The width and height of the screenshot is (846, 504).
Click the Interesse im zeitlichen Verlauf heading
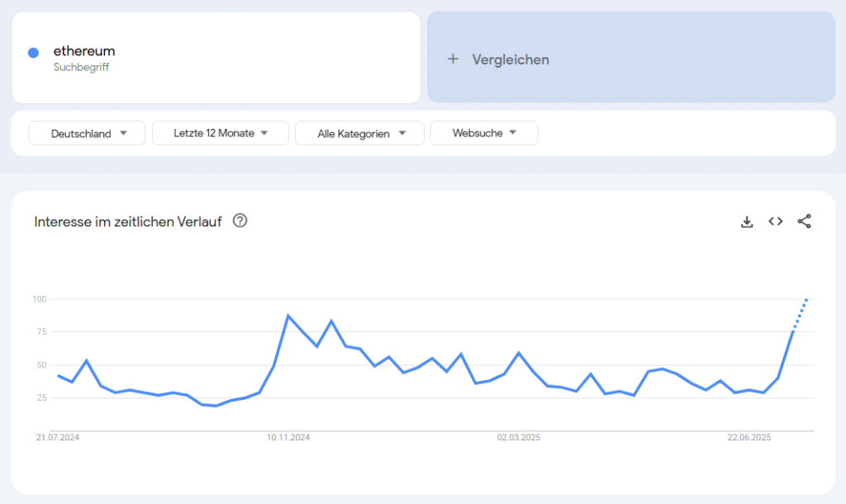click(x=128, y=221)
